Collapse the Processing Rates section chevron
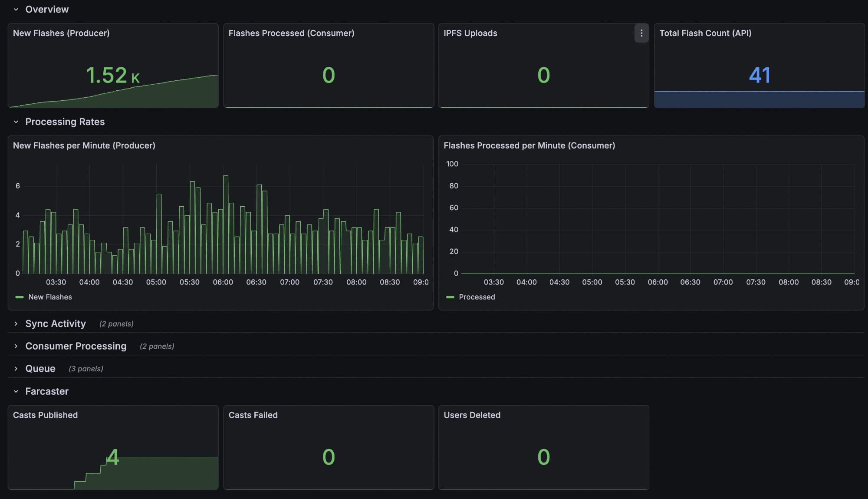Image resolution: width=868 pixels, height=499 pixels. (x=16, y=122)
